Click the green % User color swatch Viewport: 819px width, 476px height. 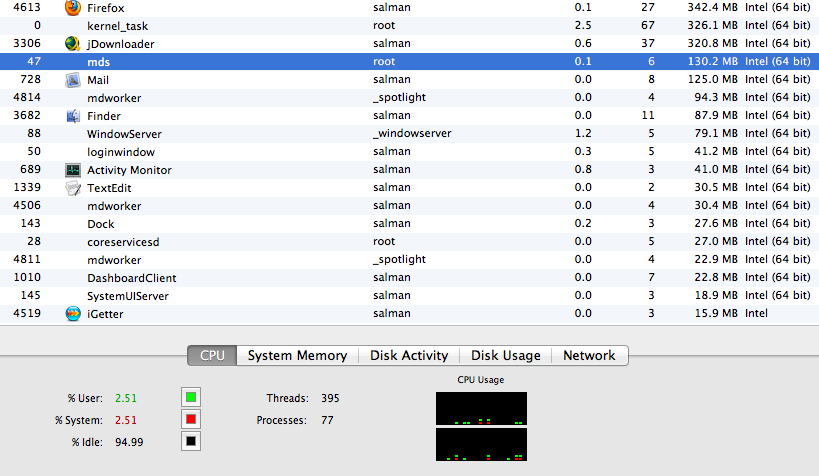coord(191,397)
